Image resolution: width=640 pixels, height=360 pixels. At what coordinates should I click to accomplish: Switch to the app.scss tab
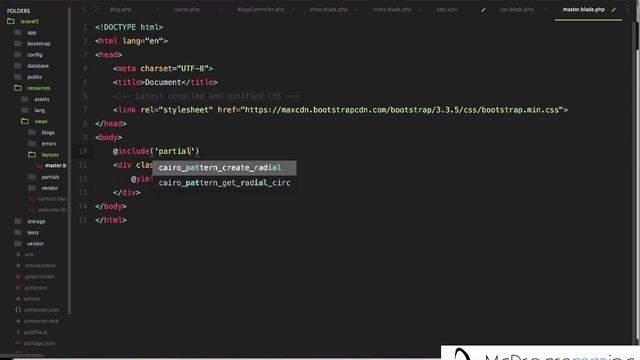[x=447, y=9]
